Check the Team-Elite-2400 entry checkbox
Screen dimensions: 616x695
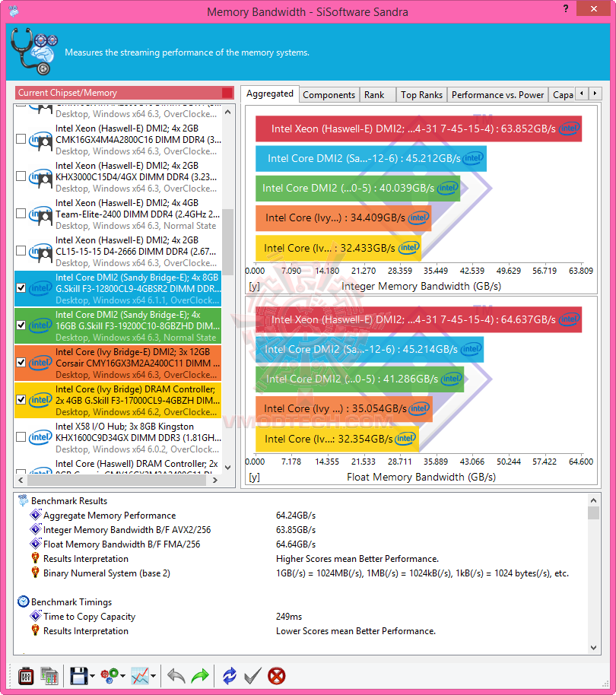21,213
